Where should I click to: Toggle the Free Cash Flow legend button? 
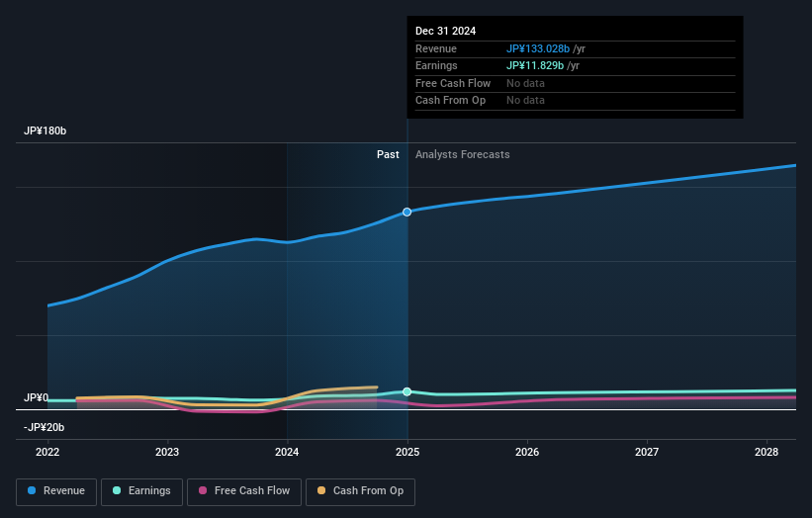(x=244, y=491)
